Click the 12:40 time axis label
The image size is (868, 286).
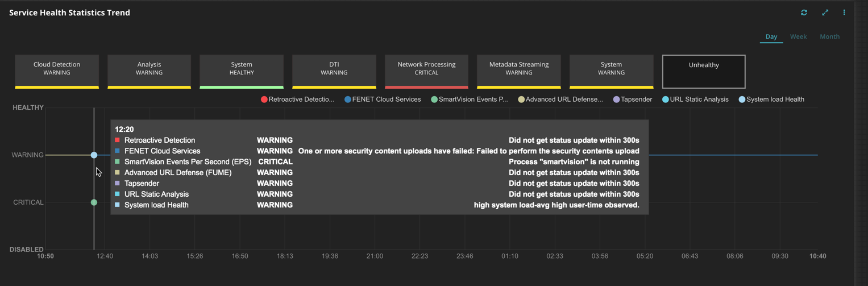click(105, 256)
